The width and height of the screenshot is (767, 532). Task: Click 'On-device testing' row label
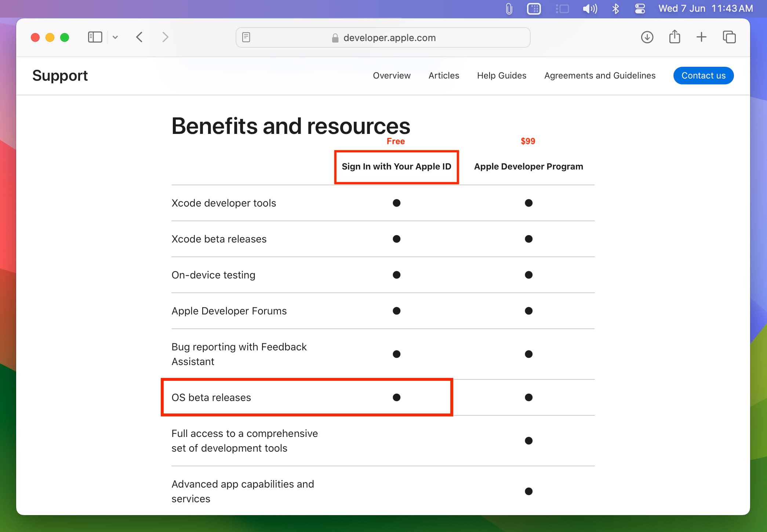tap(214, 275)
